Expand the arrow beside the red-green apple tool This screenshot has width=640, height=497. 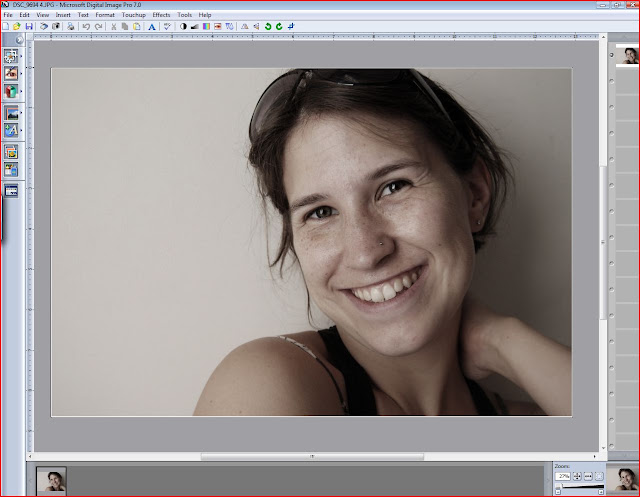tap(21, 91)
